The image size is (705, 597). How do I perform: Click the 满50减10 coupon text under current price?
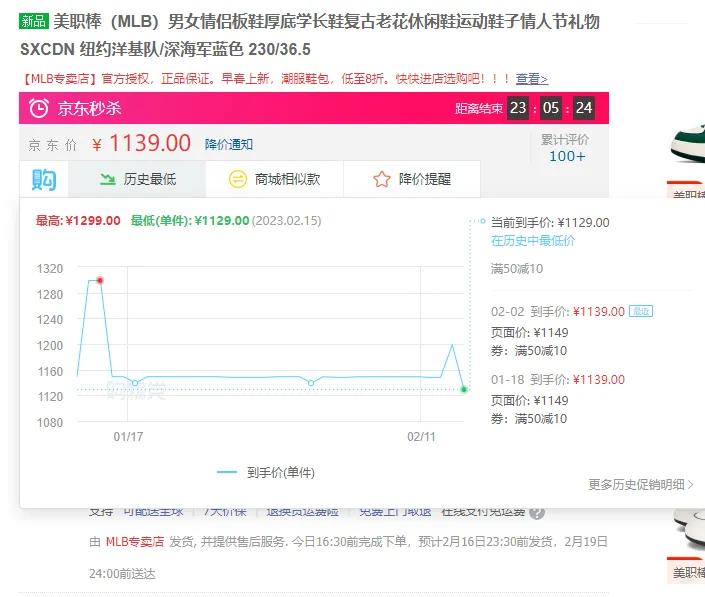click(517, 269)
